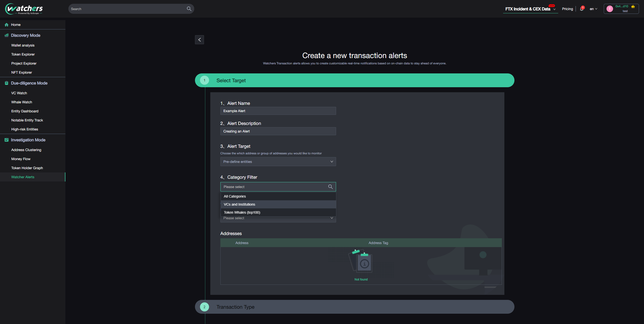Go to Whale Watch in sidebar
This screenshot has height=324, width=644.
pyautogui.click(x=22, y=102)
